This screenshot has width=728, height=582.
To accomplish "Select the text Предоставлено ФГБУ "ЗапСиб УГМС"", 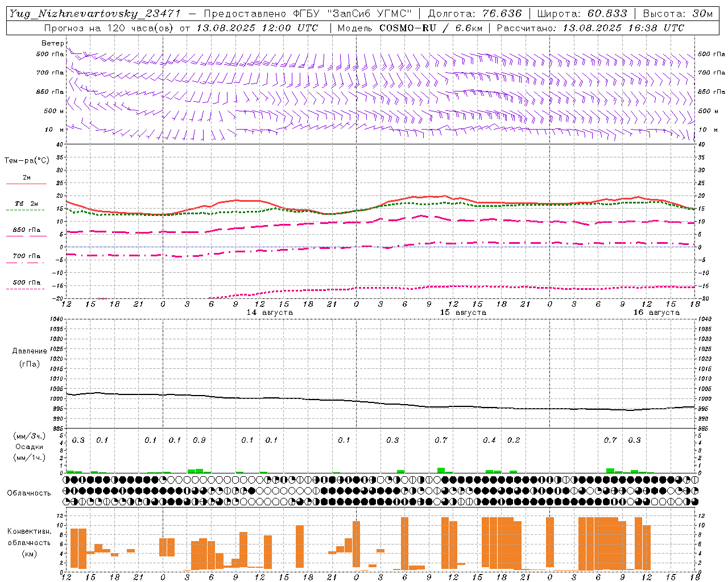I will [x=308, y=14].
